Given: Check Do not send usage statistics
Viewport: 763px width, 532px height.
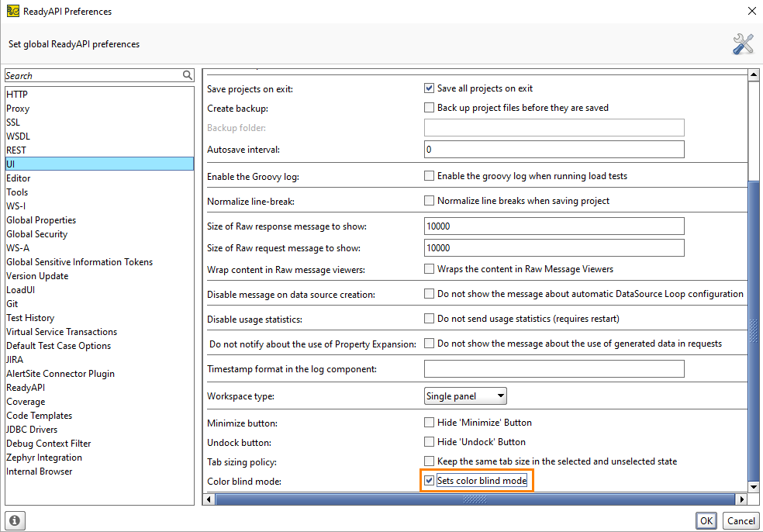Looking at the screenshot, I should [x=429, y=318].
